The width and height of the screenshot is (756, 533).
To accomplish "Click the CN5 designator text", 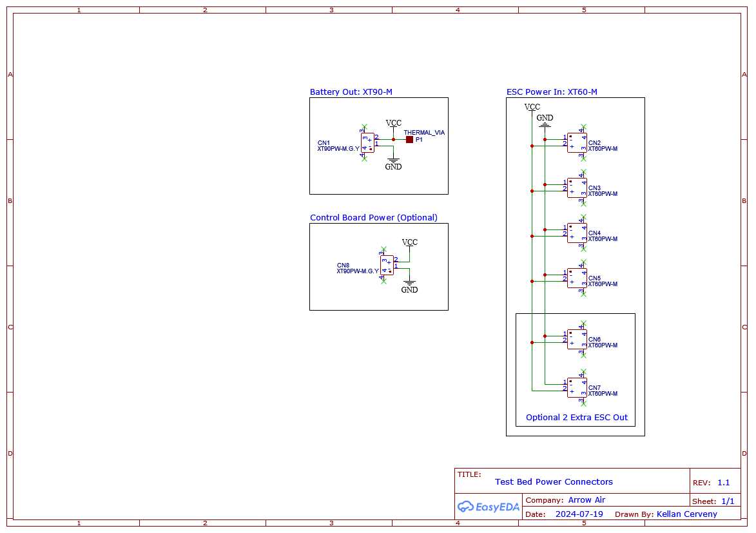I will [x=594, y=278].
